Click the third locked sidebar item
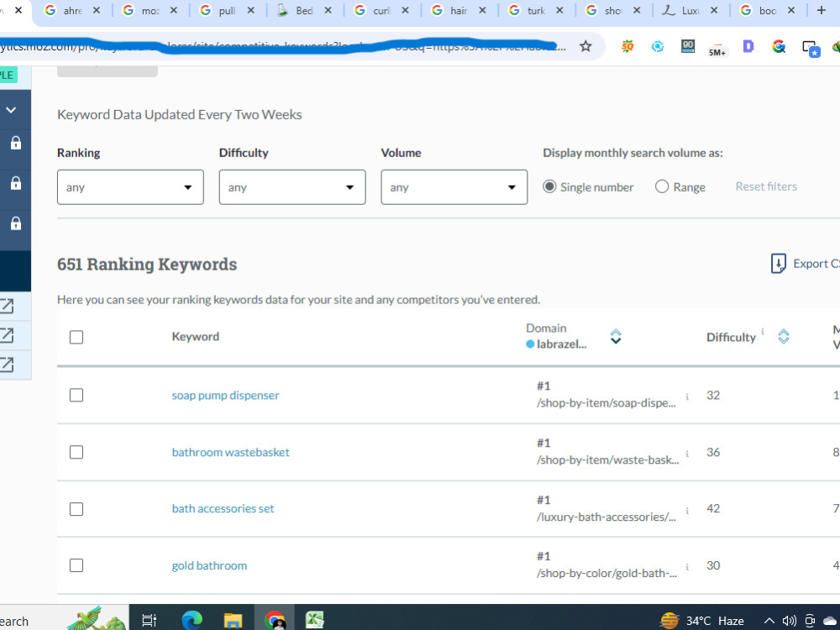This screenshot has width=840, height=630. [15, 223]
